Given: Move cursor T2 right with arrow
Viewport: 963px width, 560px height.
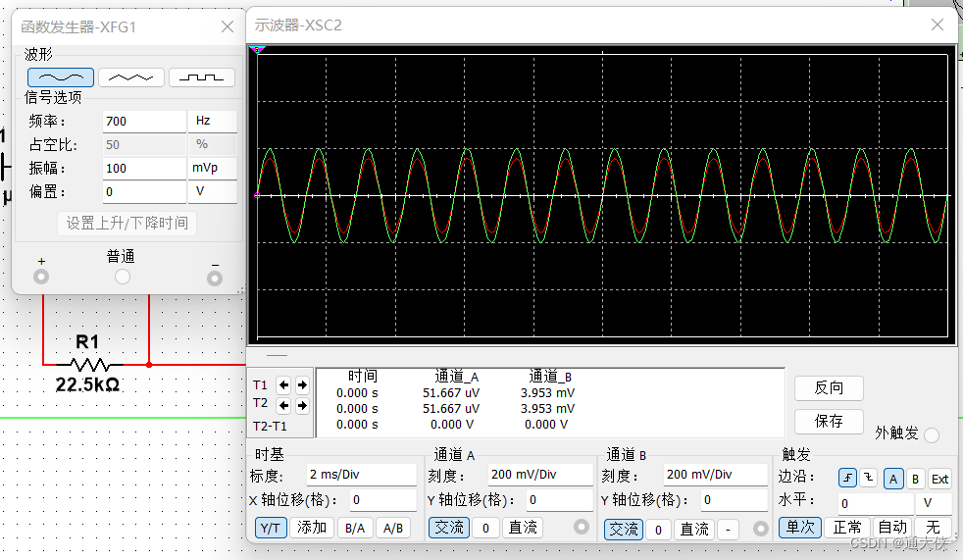Looking at the screenshot, I should tap(302, 405).
